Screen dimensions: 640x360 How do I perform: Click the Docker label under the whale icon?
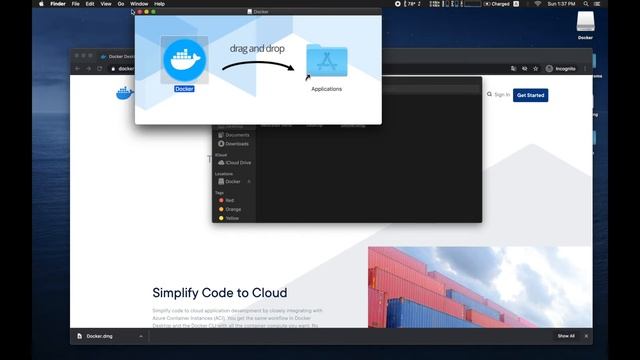[x=184, y=89]
